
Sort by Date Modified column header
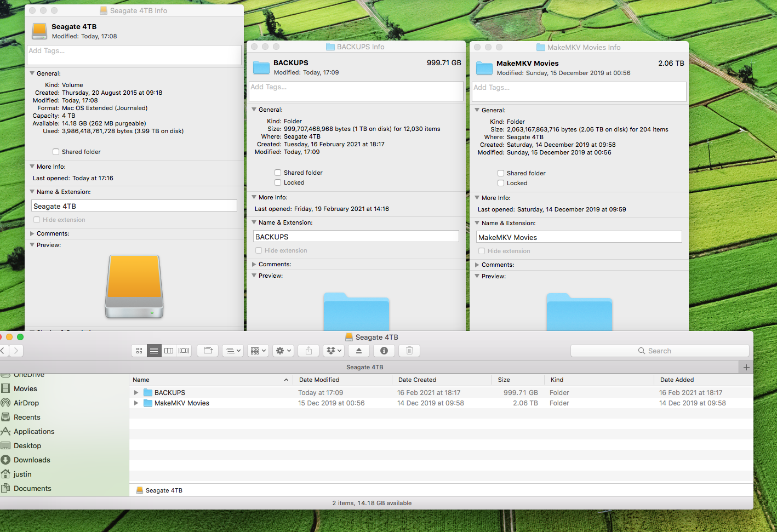tap(342, 380)
